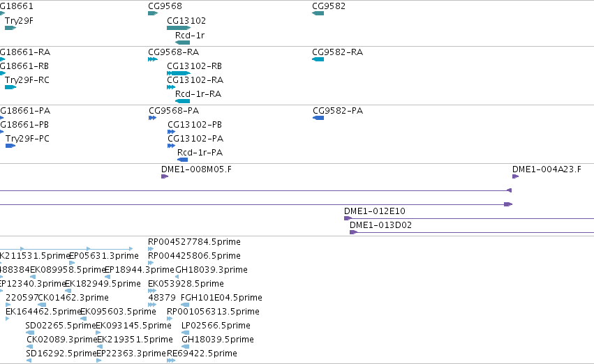Click the CG13102-RB transcript bar

[x=179, y=73]
